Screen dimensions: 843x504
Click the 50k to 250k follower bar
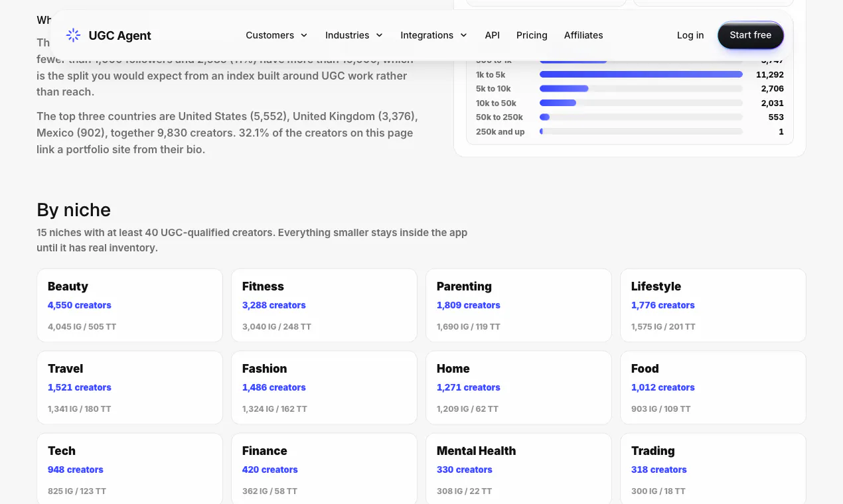pyautogui.click(x=641, y=117)
